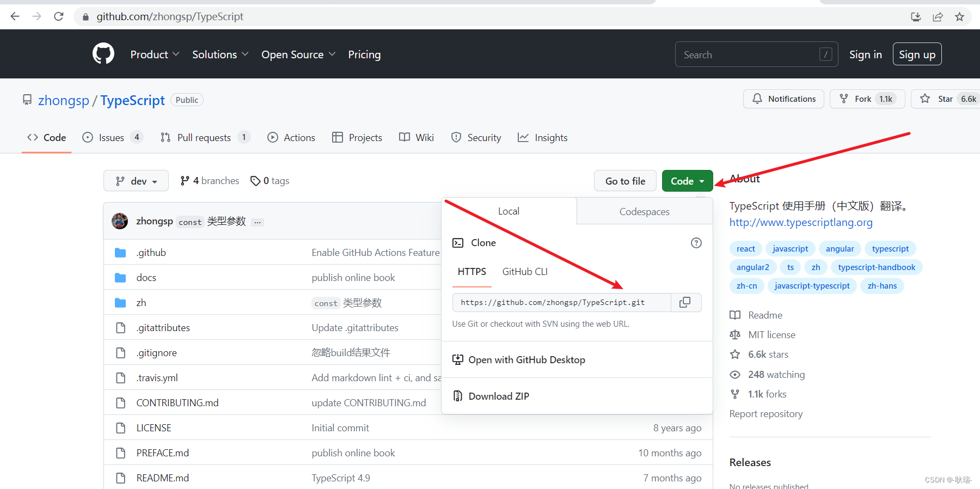Click the GitHub Octocat logo
The image size is (980, 489).
point(103,54)
